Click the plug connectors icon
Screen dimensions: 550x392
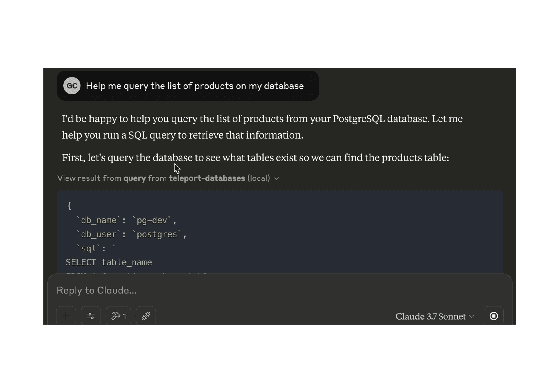tap(146, 316)
